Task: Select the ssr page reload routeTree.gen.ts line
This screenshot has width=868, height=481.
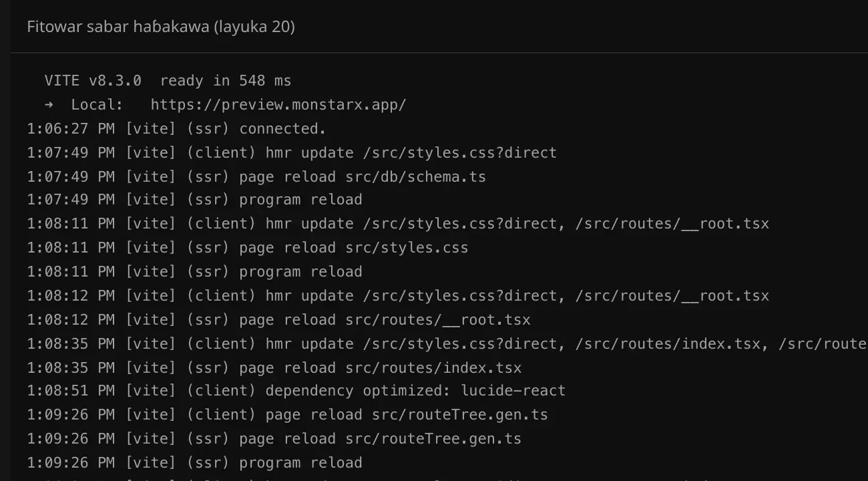Action: pos(274,439)
